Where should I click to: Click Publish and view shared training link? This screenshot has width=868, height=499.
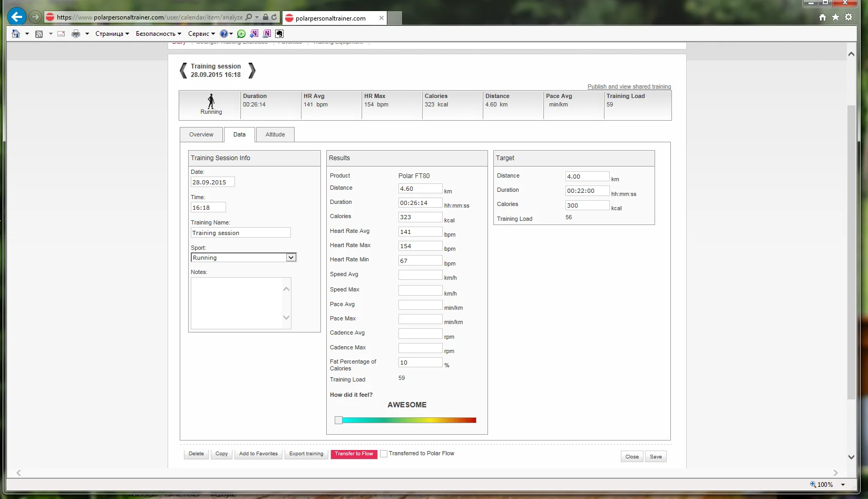click(629, 86)
